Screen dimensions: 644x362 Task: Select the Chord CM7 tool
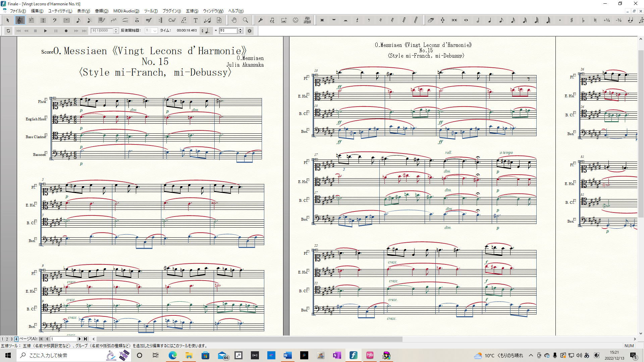pos(172,20)
